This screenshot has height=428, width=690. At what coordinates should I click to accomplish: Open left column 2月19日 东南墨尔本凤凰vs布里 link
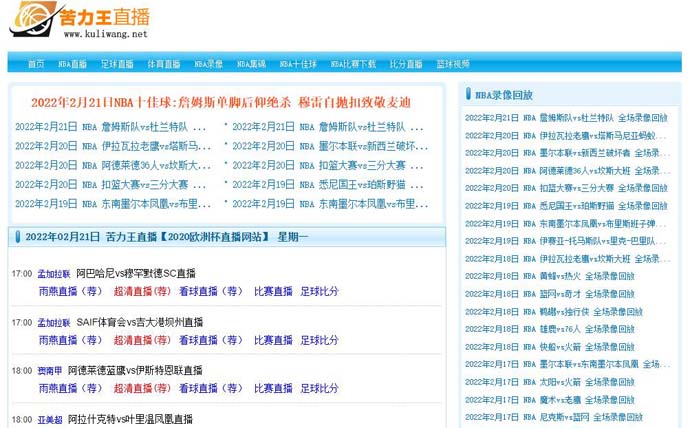click(113, 204)
